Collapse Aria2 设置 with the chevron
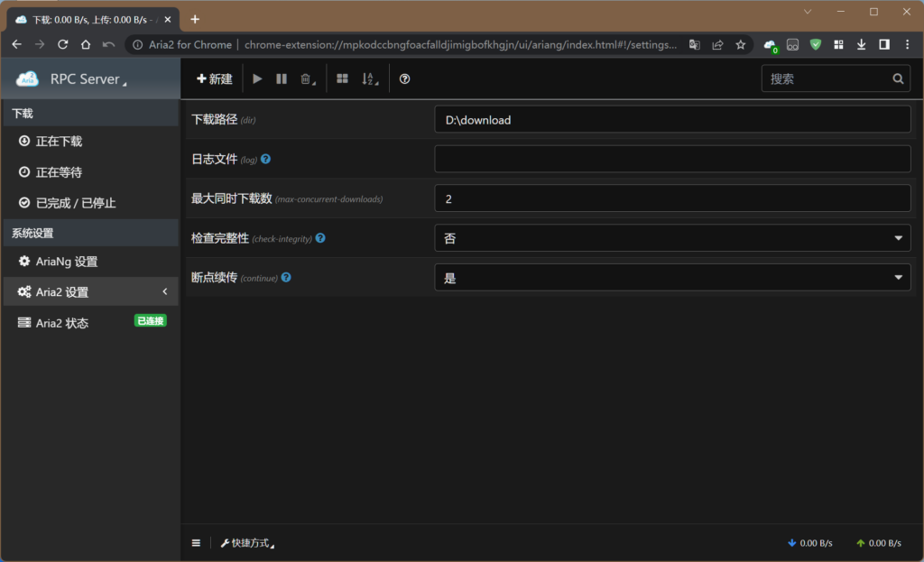The width and height of the screenshot is (924, 562). tap(165, 291)
